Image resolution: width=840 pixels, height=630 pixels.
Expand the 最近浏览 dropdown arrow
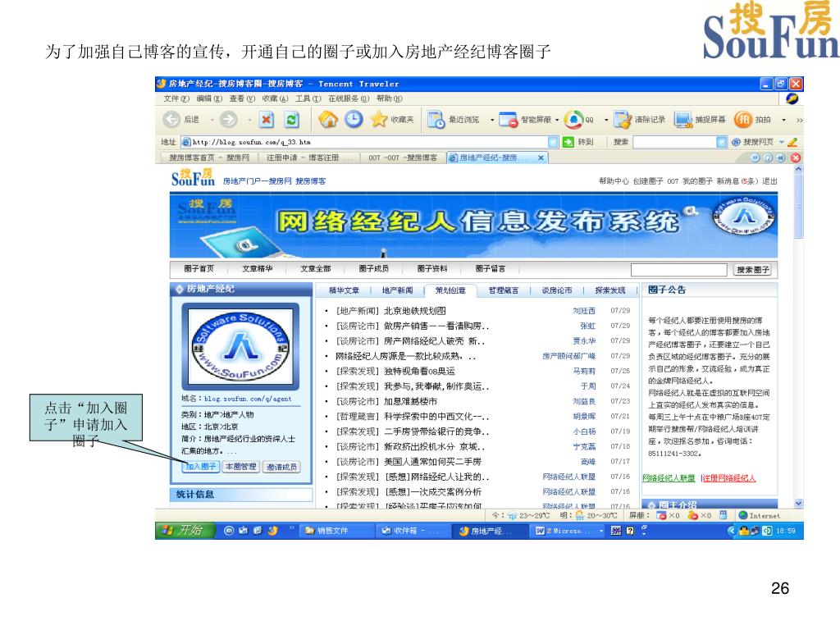tap(492, 120)
